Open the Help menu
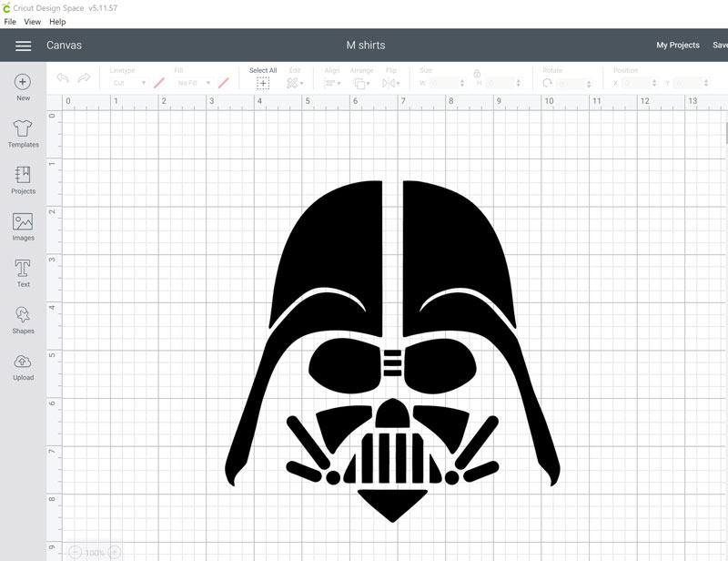 (x=57, y=22)
